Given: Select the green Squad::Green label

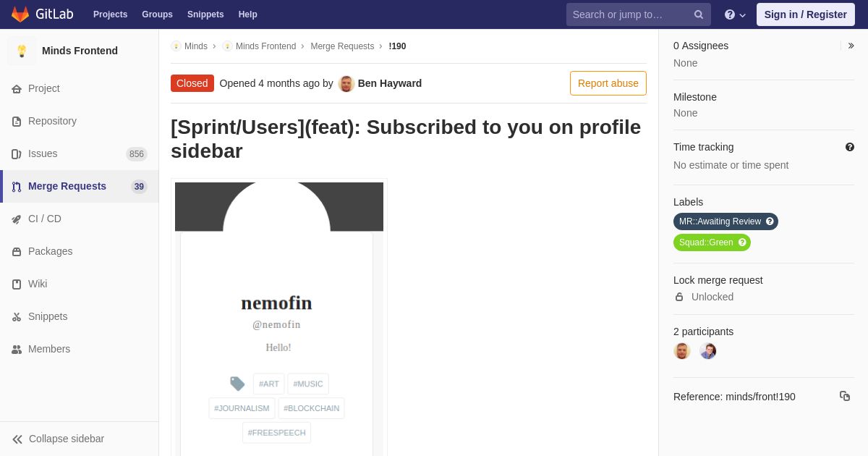Looking at the screenshot, I should coord(712,242).
